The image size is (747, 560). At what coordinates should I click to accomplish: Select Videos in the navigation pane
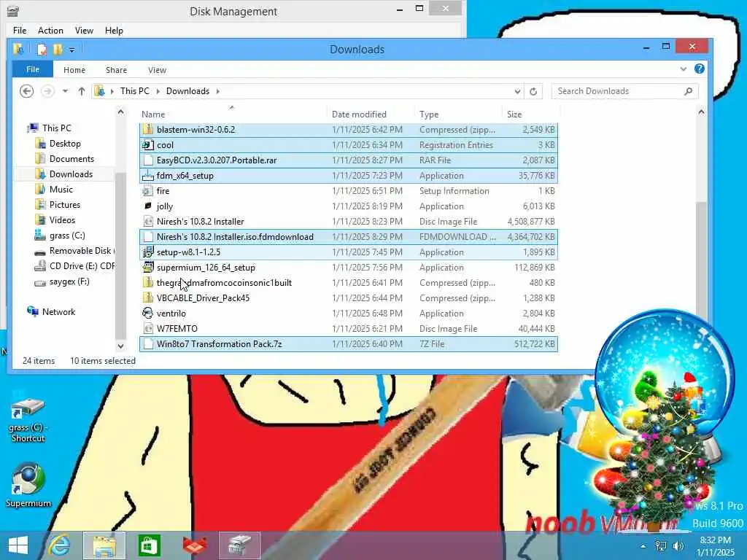tap(62, 220)
